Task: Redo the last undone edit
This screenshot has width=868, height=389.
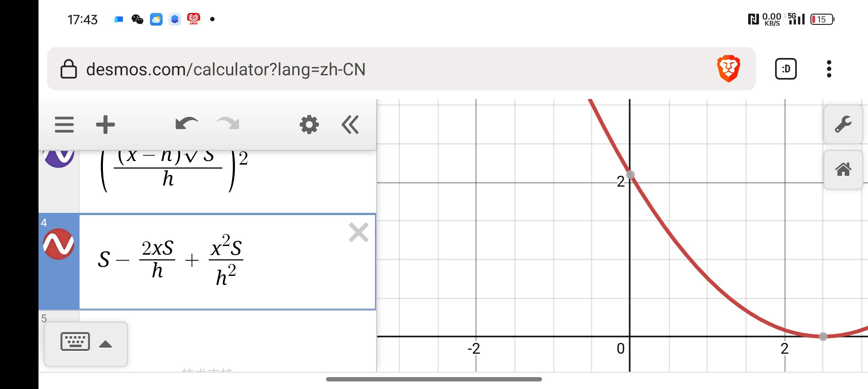Action: [228, 124]
